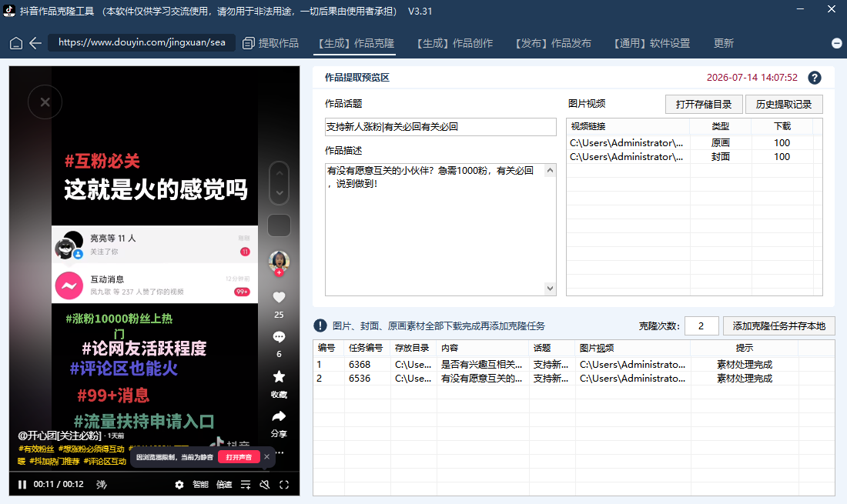Screen dimensions: 847x504
Task: Click 打开存储目录 button
Action: tap(704, 104)
